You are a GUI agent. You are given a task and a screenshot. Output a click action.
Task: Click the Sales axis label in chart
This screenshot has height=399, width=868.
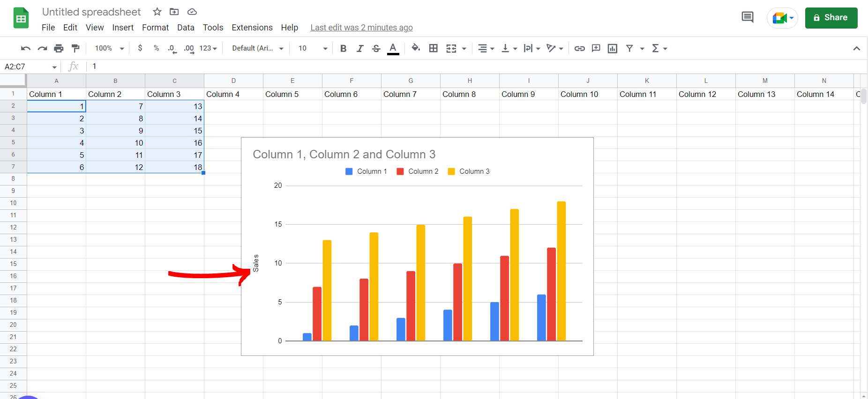coord(256,263)
